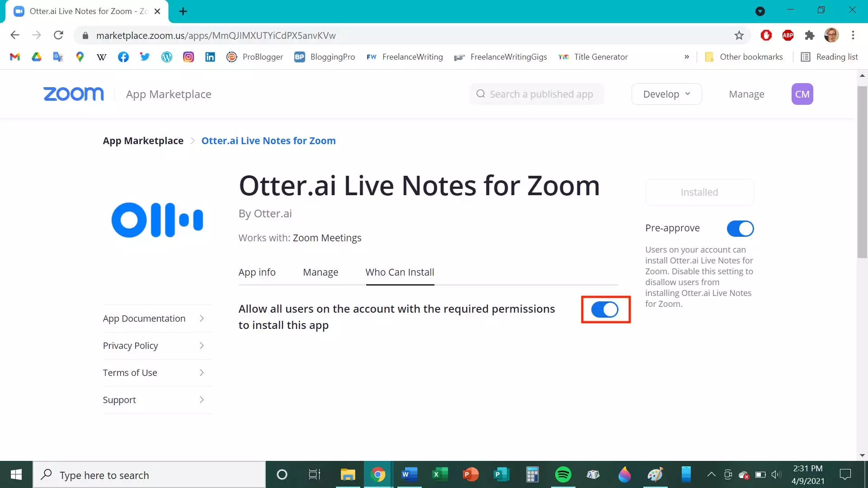This screenshot has height=488, width=868.
Task: Switch to the Manage tab
Action: coord(321,272)
